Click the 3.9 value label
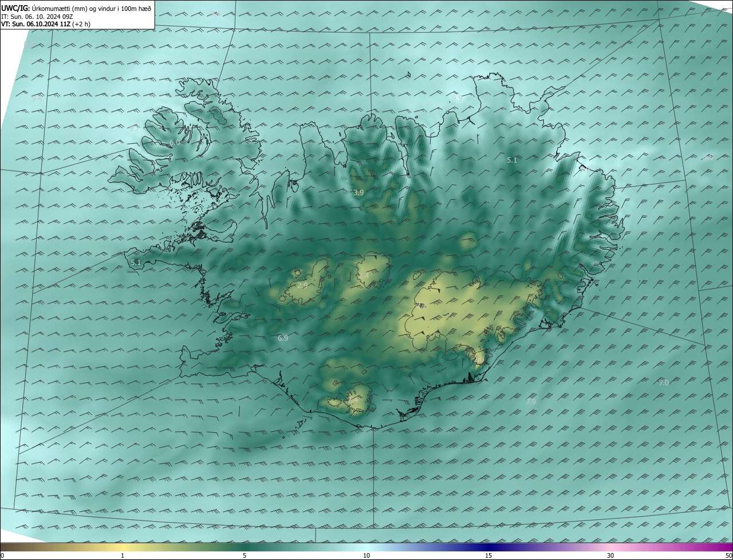The image size is (733, 560). point(358,193)
